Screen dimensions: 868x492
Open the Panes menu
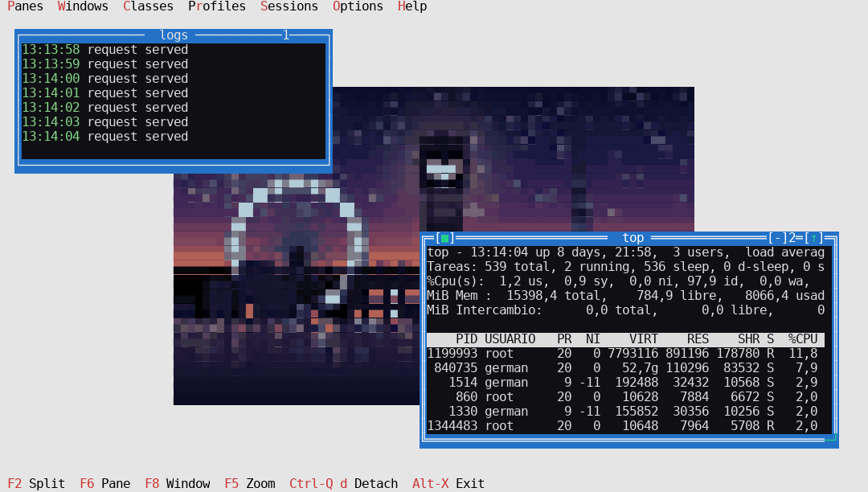(x=25, y=6)
